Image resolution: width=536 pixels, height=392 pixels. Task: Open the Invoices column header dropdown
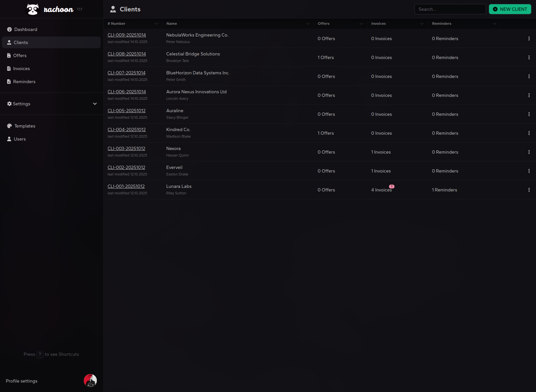(422, 24)
